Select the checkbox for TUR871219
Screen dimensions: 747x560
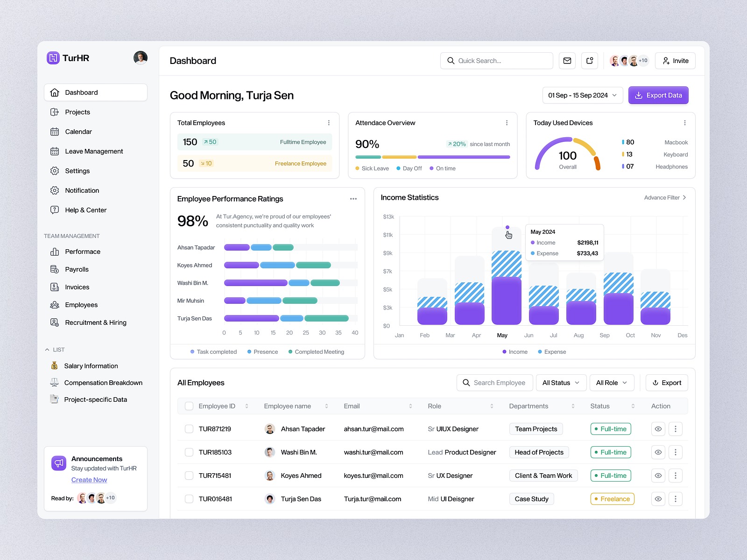(x=189, y=429)
